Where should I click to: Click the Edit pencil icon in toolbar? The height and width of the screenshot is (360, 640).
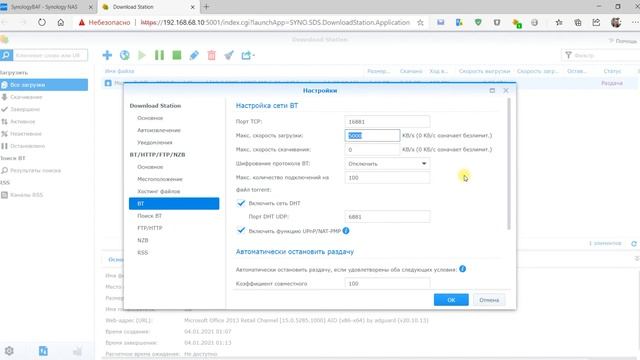click(x=194, y=55)
